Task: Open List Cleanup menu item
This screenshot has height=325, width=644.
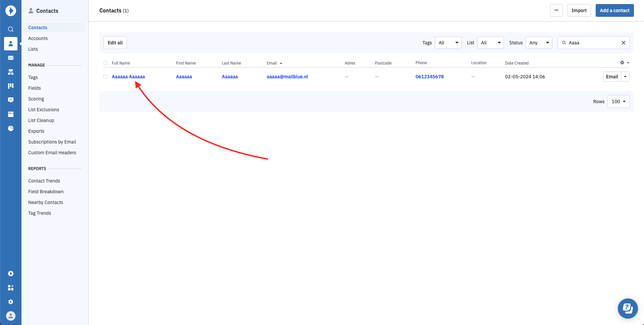Action: (x=41, y=120)
